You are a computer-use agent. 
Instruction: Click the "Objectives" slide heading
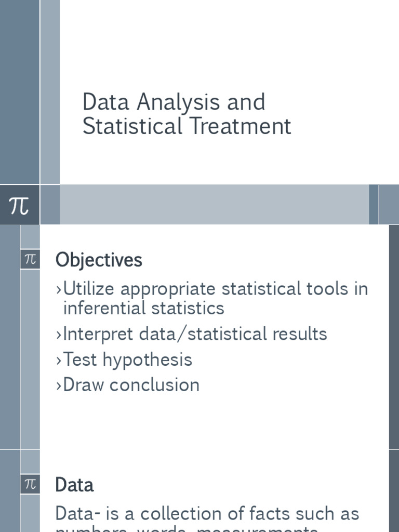click(99, 260)
